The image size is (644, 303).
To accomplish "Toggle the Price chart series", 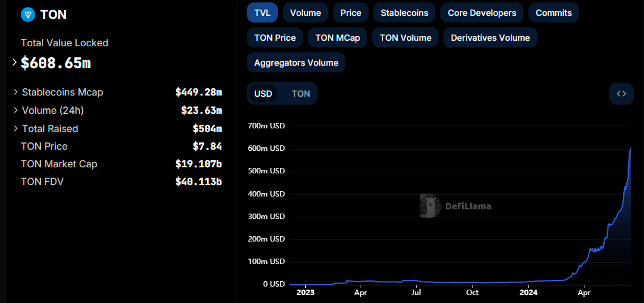I will coord(351,13).
